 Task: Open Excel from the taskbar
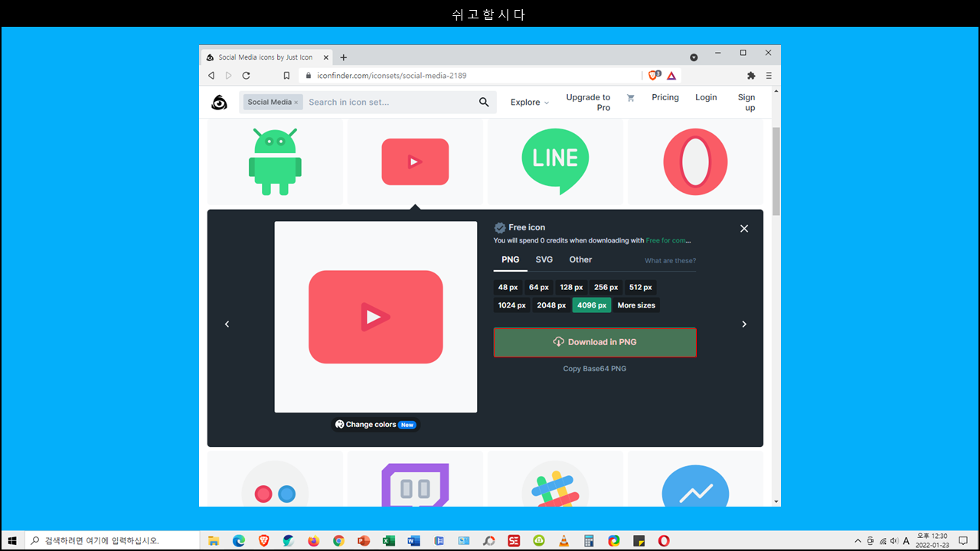pyautogui.click(x=388, y=540)
